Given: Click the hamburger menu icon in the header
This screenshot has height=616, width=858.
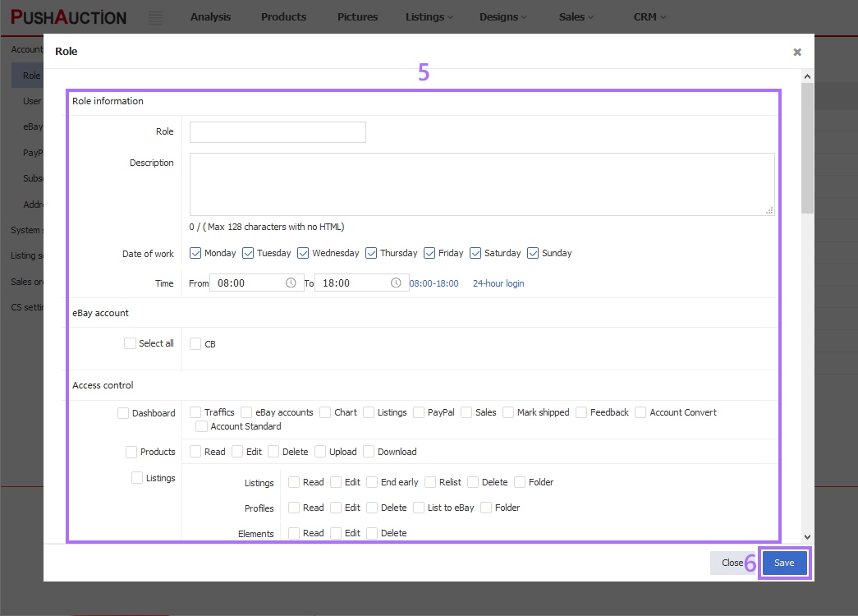Looking at the screenshot, I should [x=156, y=17].
